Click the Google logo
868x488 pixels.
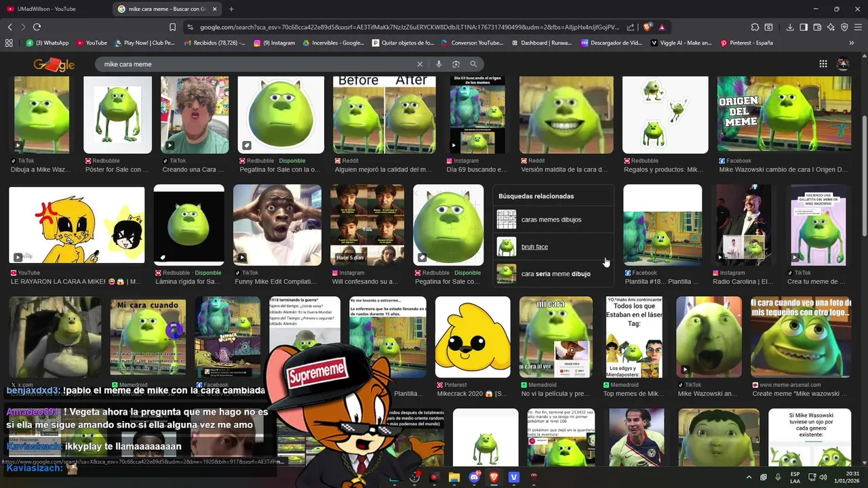(x=54, y=64)
